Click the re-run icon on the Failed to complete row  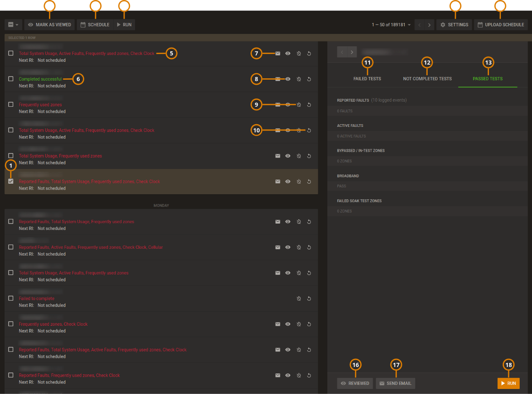(309, 298)
